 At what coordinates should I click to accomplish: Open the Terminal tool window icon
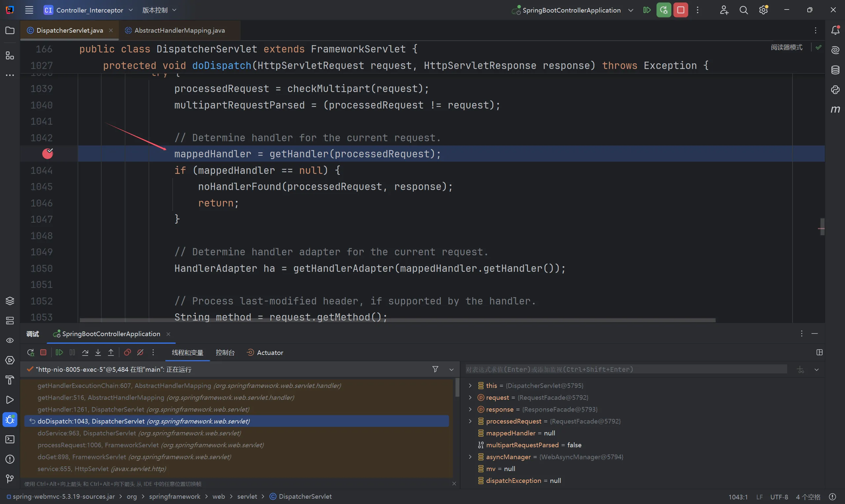point(10,439)
